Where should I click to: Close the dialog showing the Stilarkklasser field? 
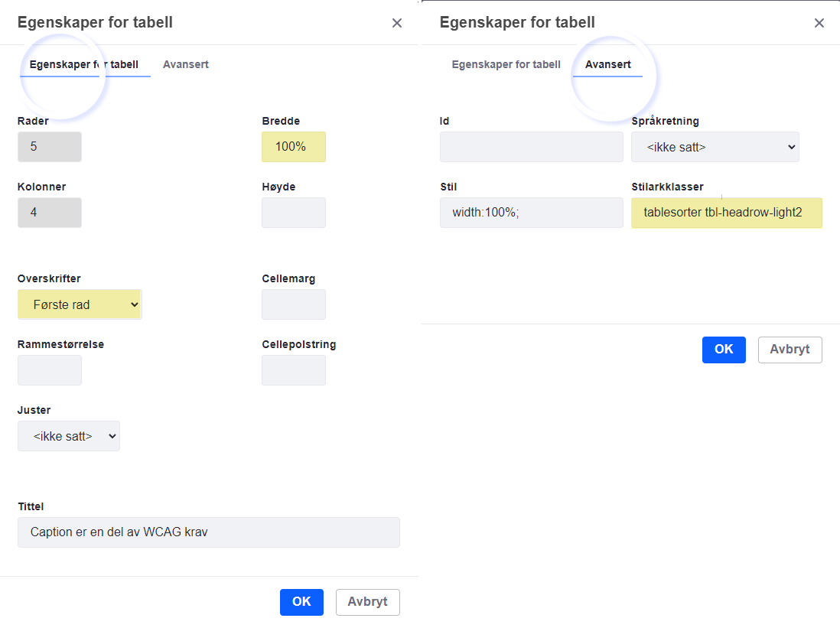pos(819,23)
